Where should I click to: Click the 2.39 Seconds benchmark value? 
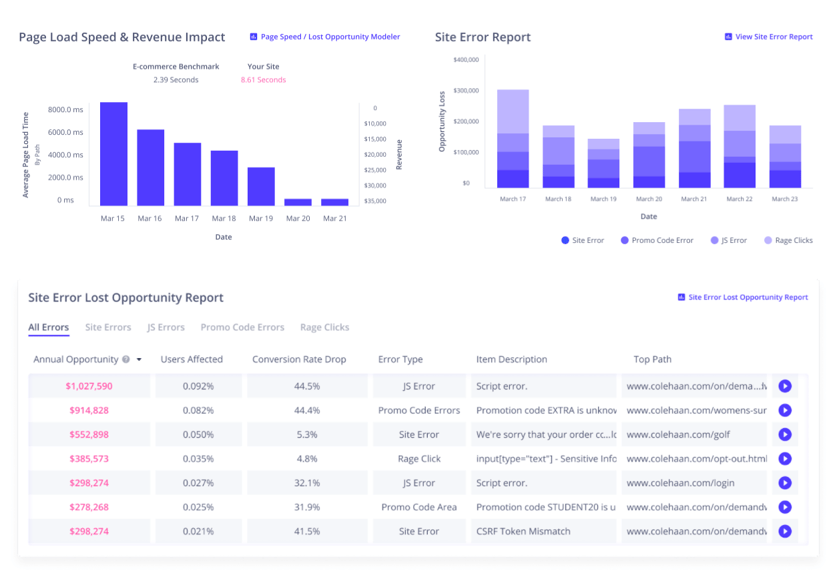176,80
